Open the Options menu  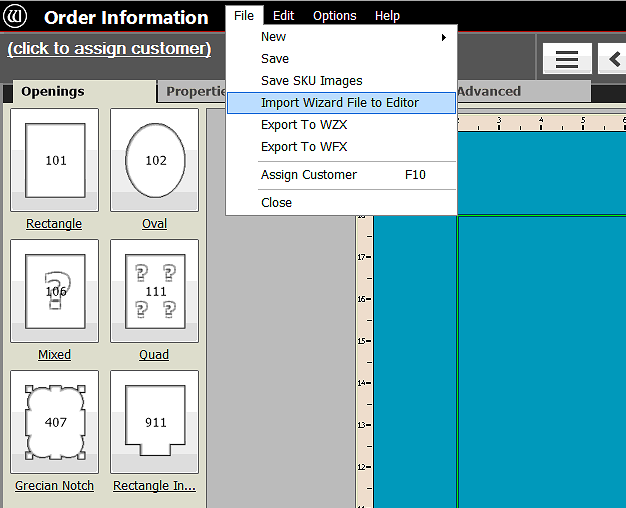pos(334,16)
